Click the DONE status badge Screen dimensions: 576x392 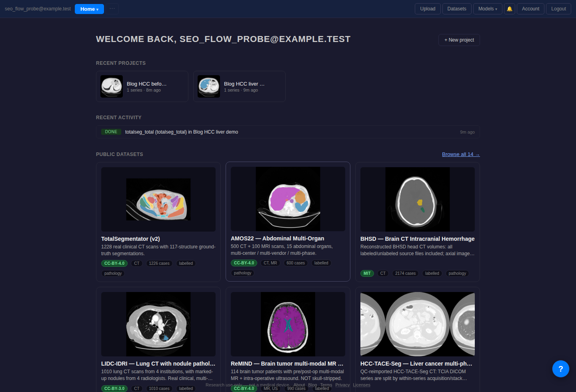[x=111, y=132]
